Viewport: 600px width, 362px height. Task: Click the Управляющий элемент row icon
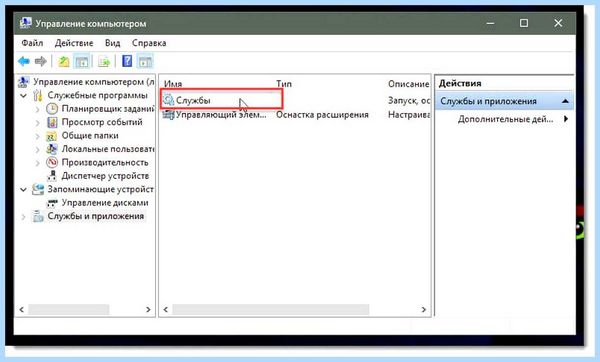168,114
